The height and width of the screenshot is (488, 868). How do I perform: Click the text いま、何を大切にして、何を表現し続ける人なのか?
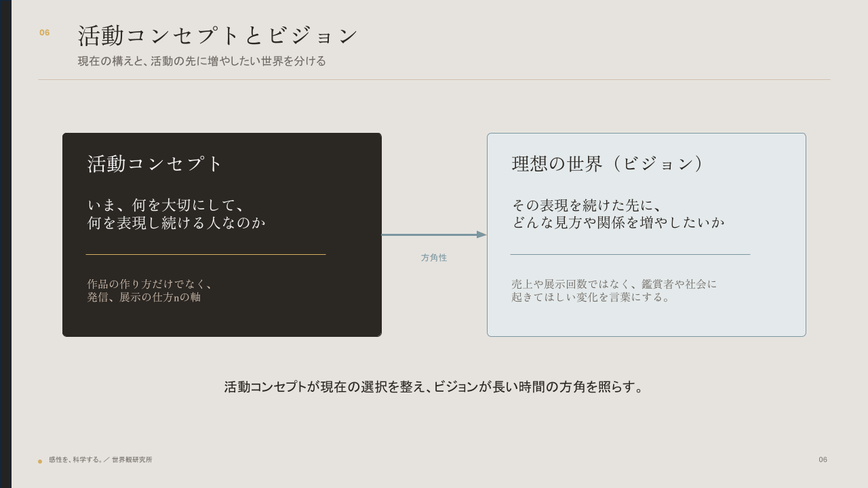[x=176, y=213]
